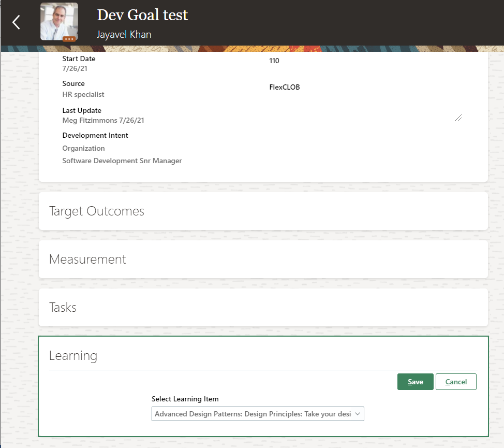Viewport: 504px width, 448px height.
Task: Open the Select Learning Item dropdown
Action: [258, 414]
